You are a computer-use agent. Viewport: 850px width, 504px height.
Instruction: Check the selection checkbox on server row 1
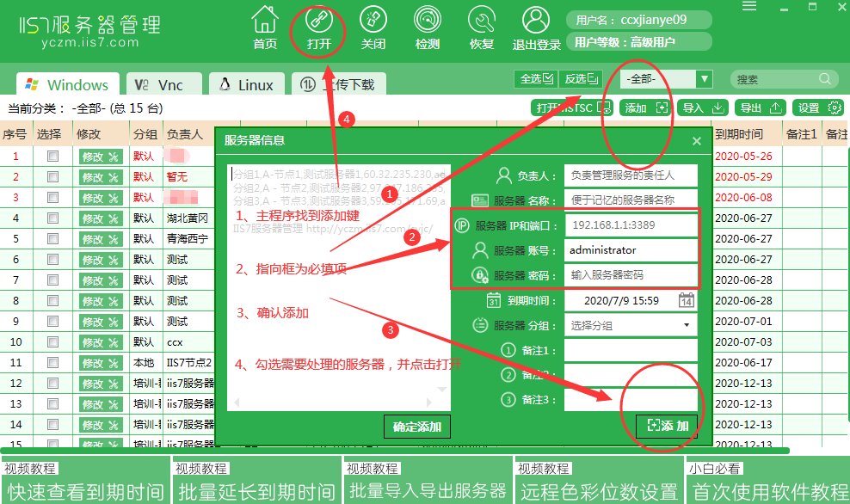tap(52, 156)
